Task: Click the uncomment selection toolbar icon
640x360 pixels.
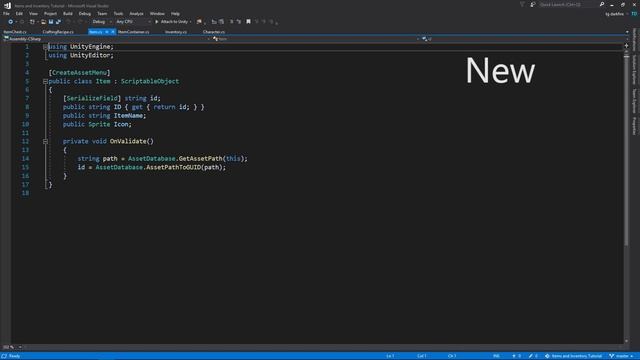Action: 239,22
